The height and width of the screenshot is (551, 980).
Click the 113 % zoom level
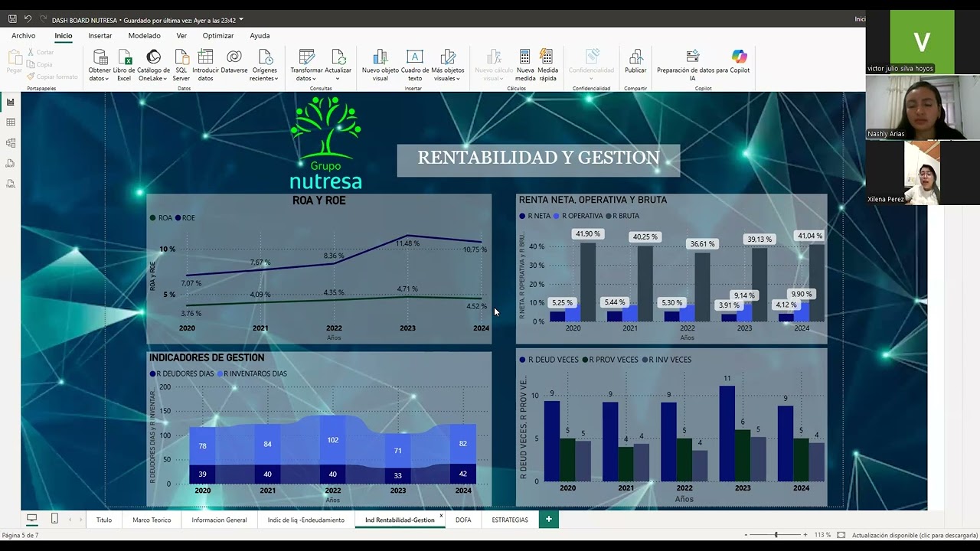[x=822, y=535]
